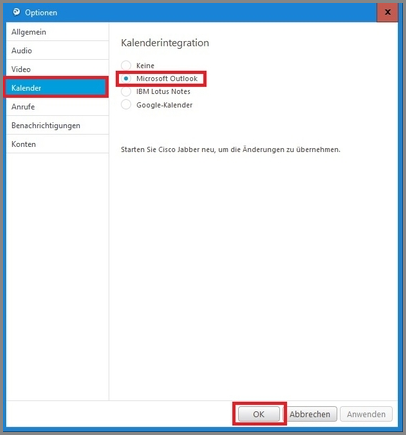Image resolution: width=406 pixels, height=435 pixels.
Task: Switch to the Audio section
Action: coord(57,51)
